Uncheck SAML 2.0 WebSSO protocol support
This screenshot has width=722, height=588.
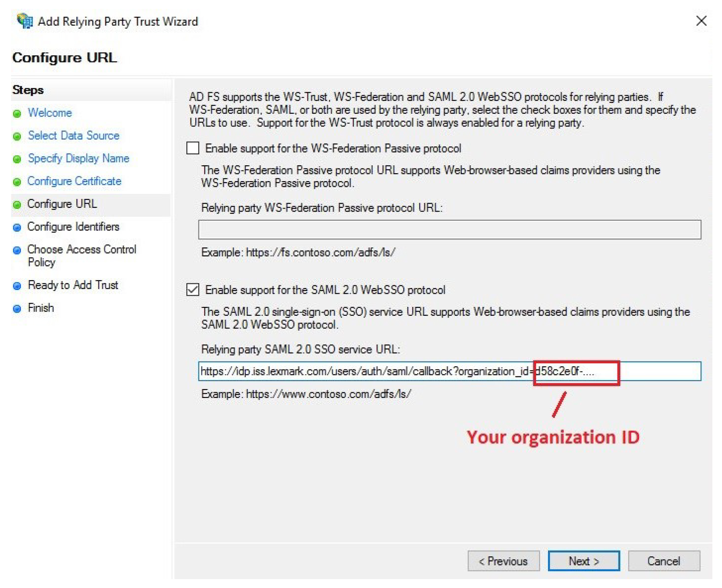pyautogui.click(x=193, y=290)
